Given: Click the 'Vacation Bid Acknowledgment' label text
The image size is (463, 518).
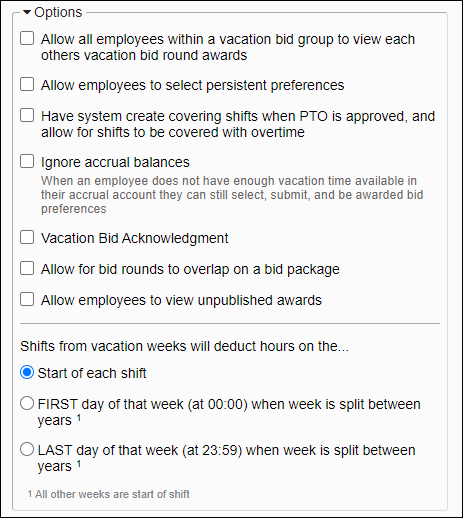Looking at the screenshot, I should 135,238.
